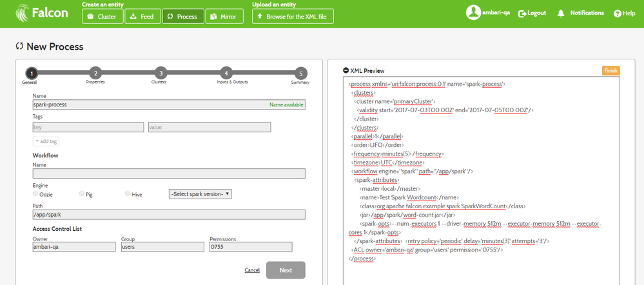Click the ambari-qa user avatar icon
The image size is (644, 285).
(x=473, y=13)
